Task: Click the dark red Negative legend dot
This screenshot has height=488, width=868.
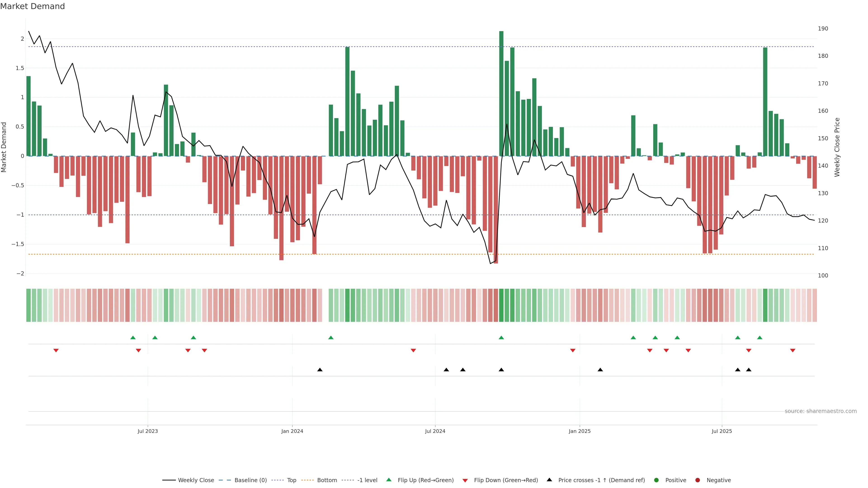Action: pos(698,480)
